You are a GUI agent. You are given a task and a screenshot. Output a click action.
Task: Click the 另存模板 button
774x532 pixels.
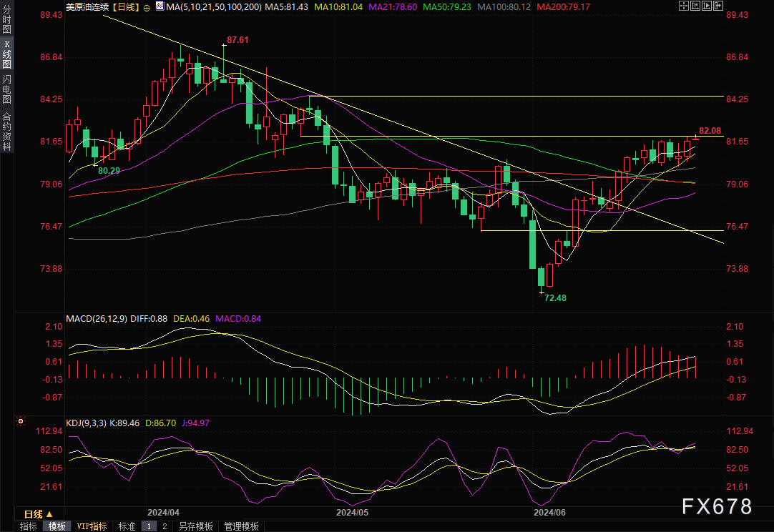(195, 526)
